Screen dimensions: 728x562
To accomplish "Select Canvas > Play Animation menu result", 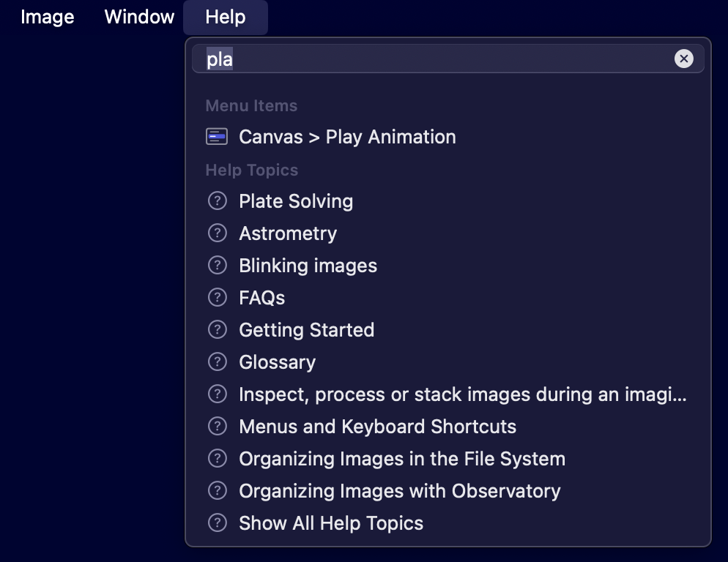I will tap(448, 137).
